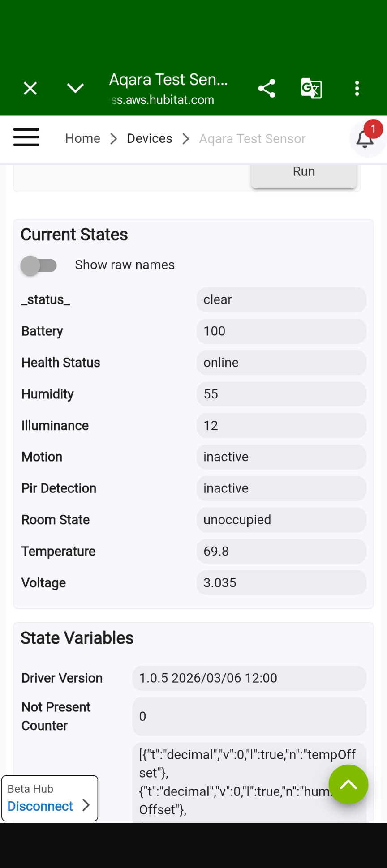Open the notifications bell
This screenshot has height=868, width=387.
365,139
